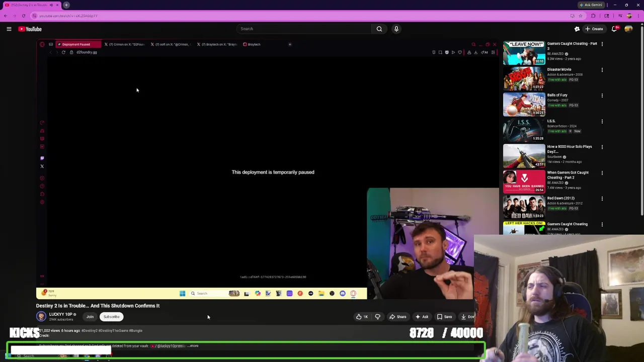Open more options for 9000 Hour Solo DayZ
The height and width of the screenshot is (362, 644).
click(x=602, y=147)
